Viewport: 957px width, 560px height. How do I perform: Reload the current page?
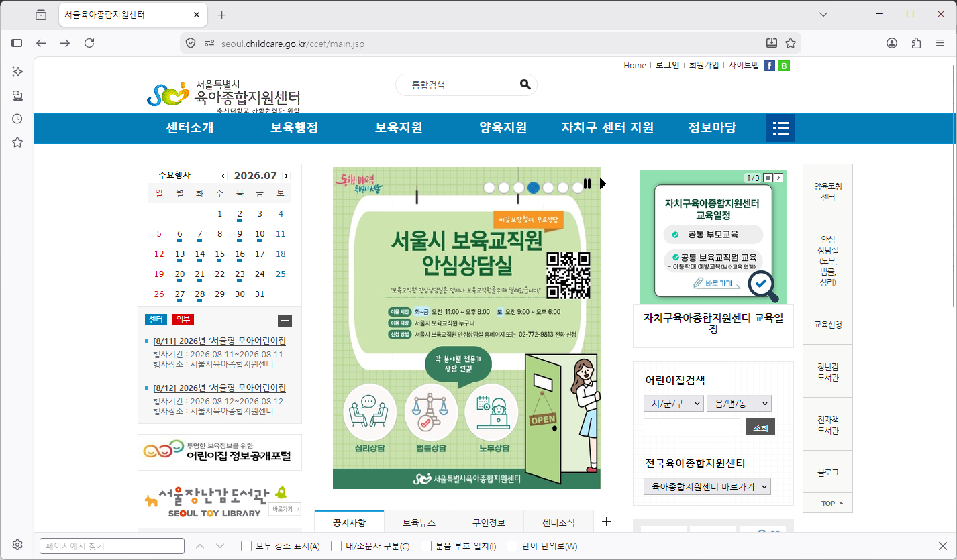[89, 43]
